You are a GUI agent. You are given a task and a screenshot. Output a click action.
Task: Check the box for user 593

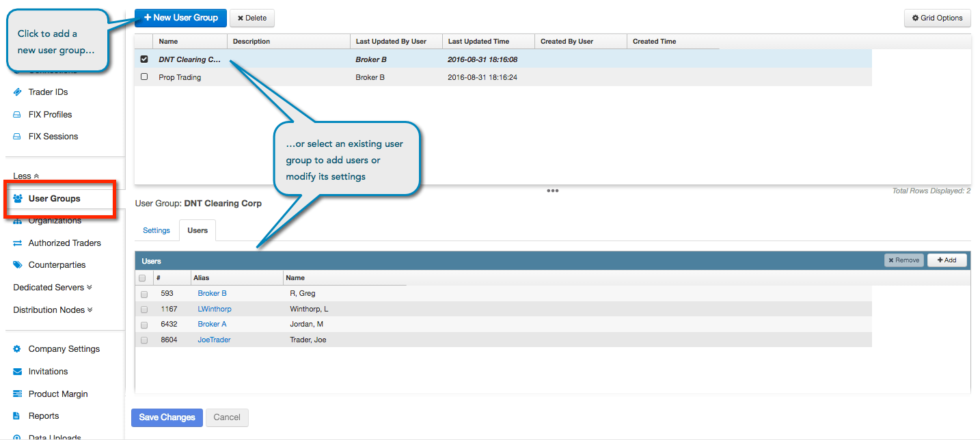pyautogui.click(x=144, y=294)
